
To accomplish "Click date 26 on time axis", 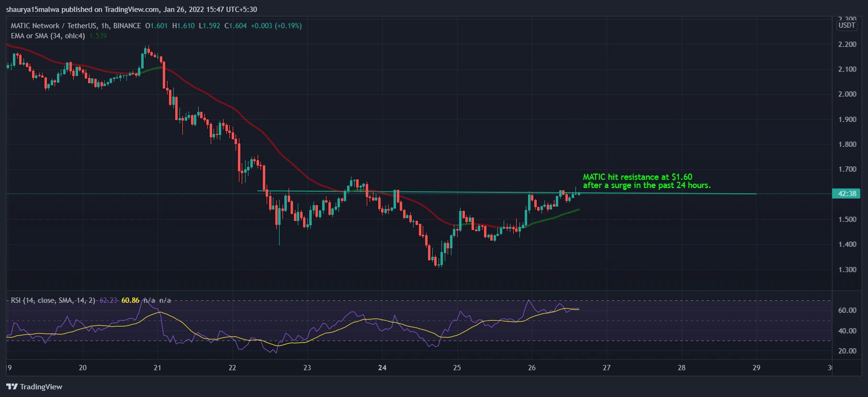I will 532,367.
